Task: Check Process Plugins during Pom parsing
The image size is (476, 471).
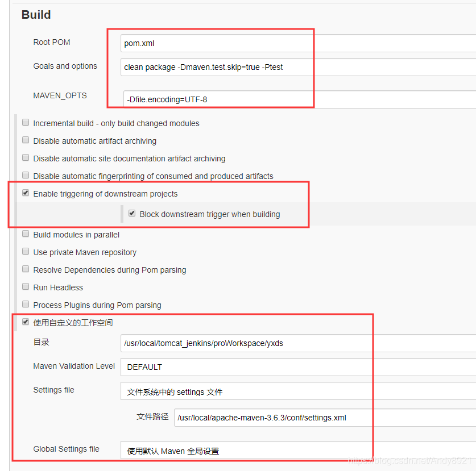Action: [x=26, y=304]
